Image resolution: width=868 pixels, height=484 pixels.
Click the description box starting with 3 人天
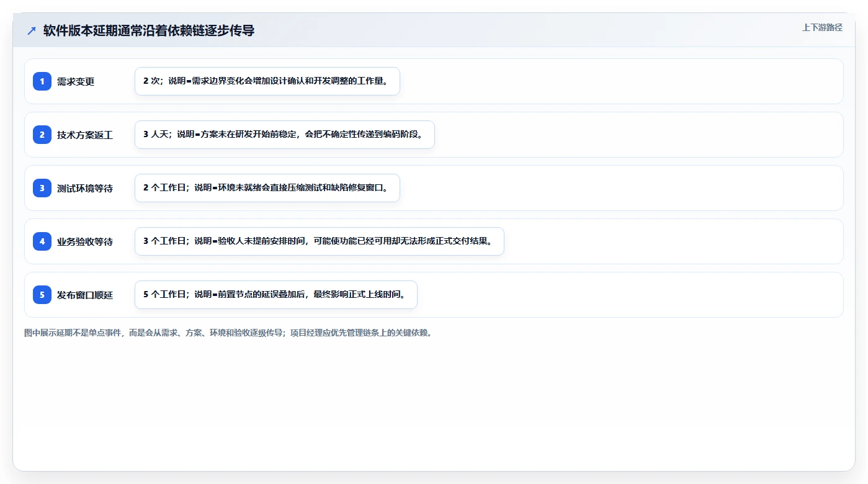coord(285,135)
